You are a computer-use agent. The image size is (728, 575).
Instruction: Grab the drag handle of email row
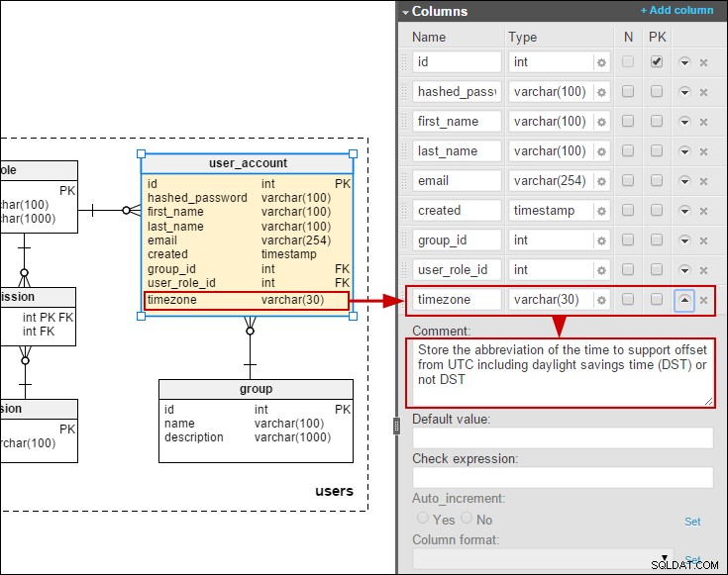point(404,181)
